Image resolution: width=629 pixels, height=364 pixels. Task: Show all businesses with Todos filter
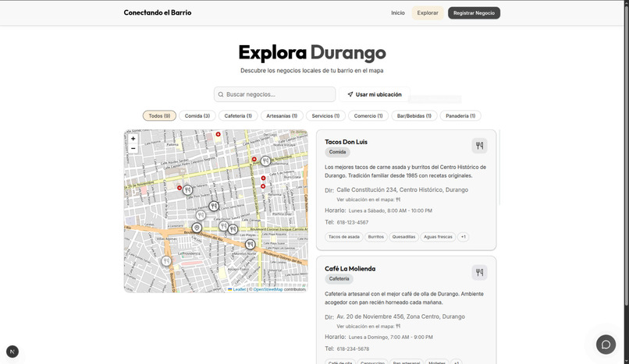coord(159,115)
